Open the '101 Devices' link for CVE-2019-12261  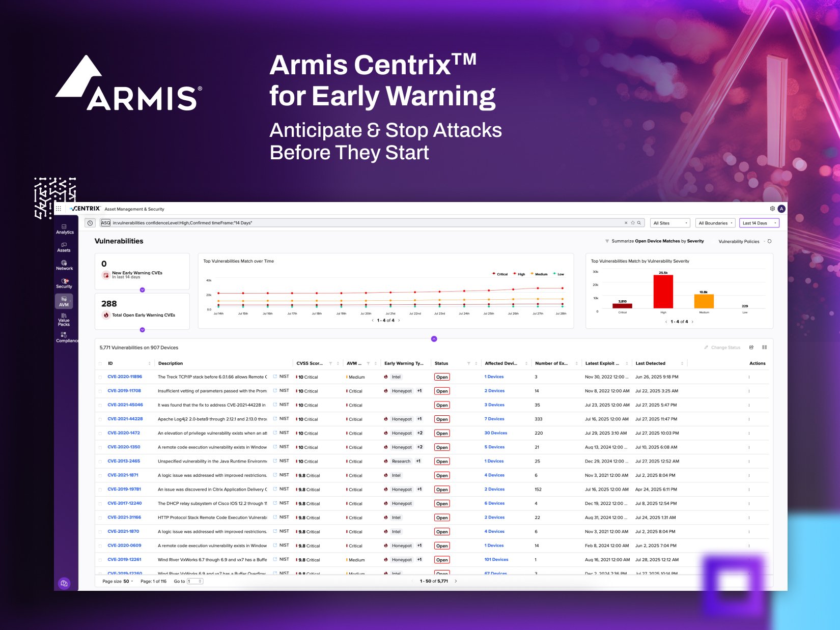click(496, 559)
